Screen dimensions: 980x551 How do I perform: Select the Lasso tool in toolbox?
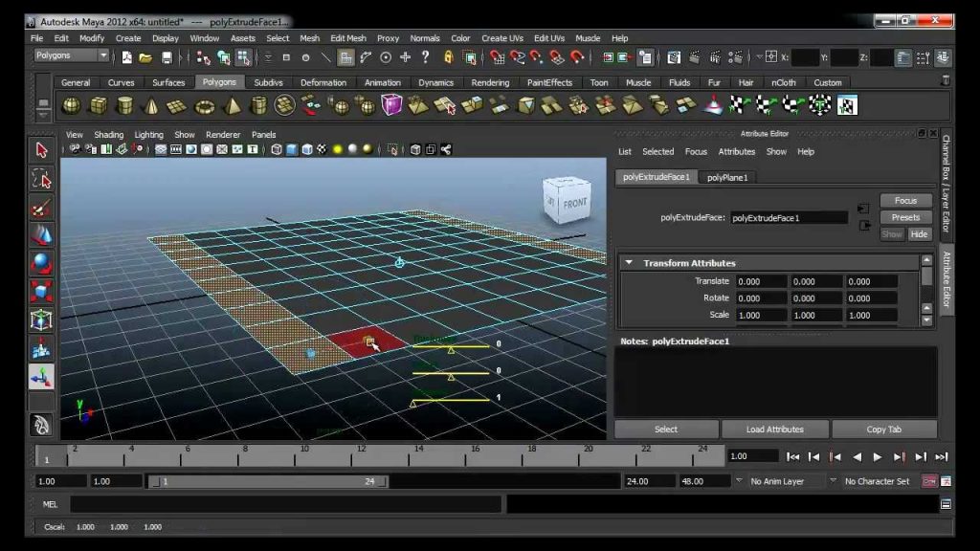[42, 179]
